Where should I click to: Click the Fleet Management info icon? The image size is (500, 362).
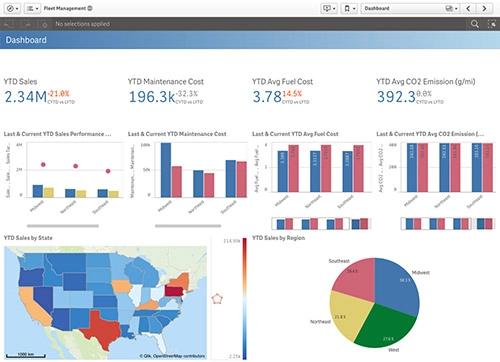coord(90,8)
